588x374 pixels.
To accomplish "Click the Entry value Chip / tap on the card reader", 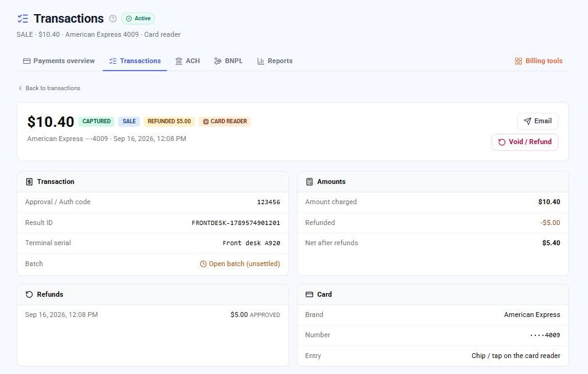I will (516, 356).
